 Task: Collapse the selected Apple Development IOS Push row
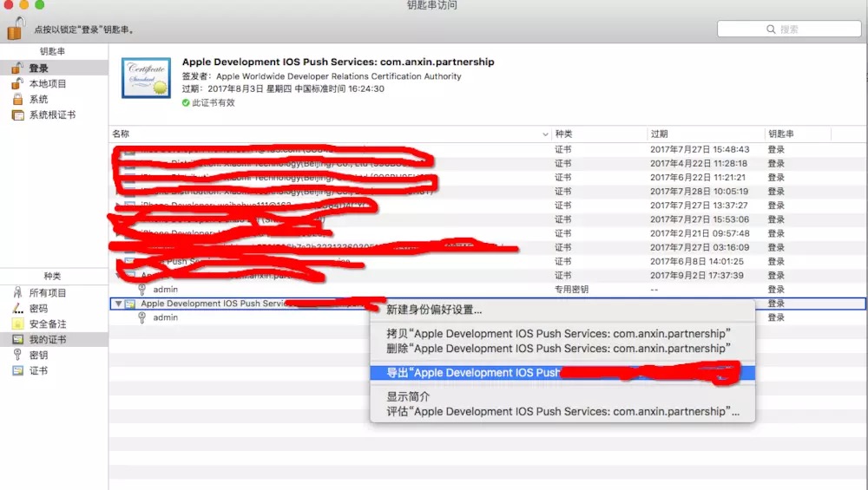coord(118,304)
